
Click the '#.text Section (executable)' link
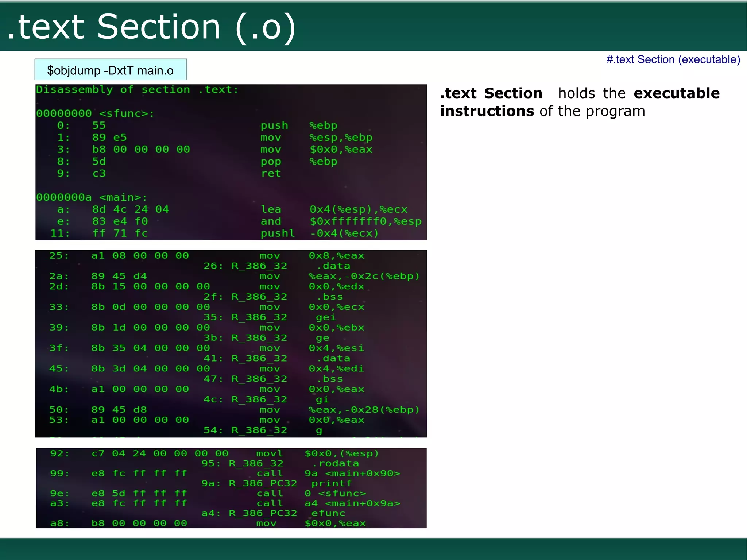[x=673, y=59]
